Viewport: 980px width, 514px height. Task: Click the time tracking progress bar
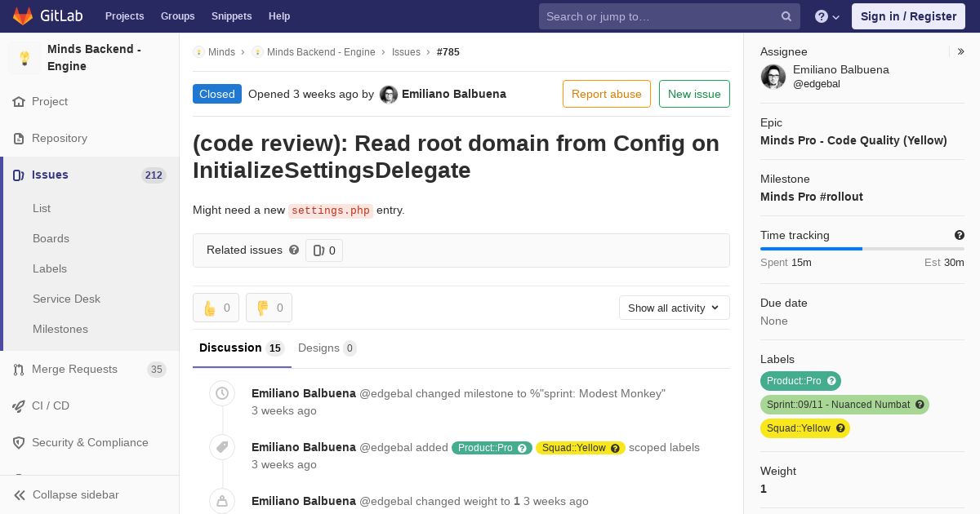(862, 249)
